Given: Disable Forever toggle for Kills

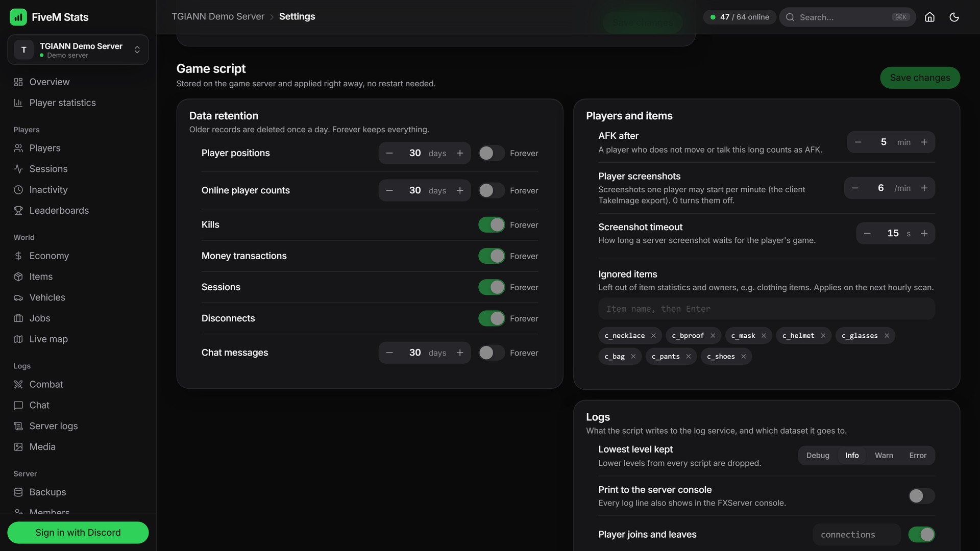Looking at the screenshot, I should tap(492, 225).
